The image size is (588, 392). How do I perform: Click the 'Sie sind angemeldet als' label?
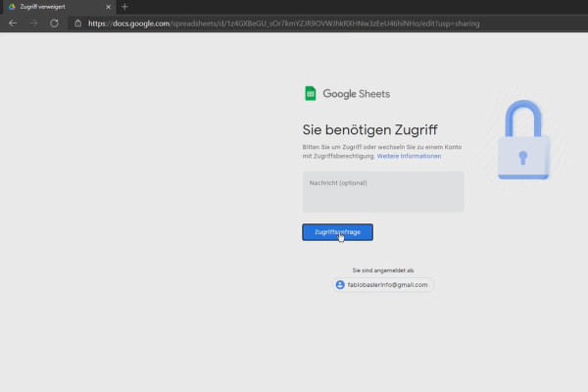tap(383, 270)
